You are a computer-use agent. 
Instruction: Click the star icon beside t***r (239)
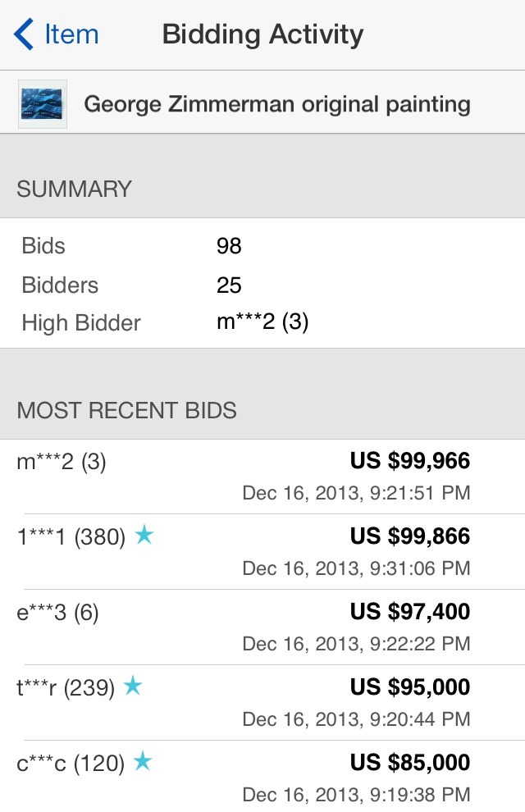pos(133,686)
